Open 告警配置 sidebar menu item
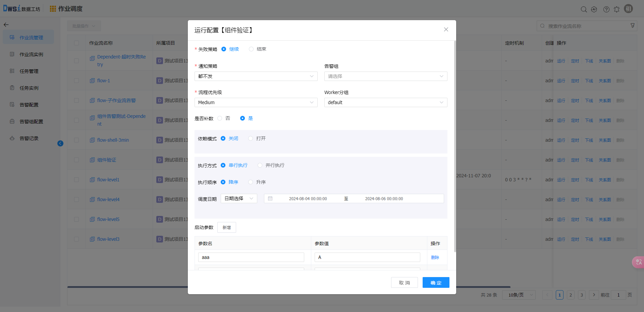The height and width of the screenshot is (312, 644). (x=29, y=105)
